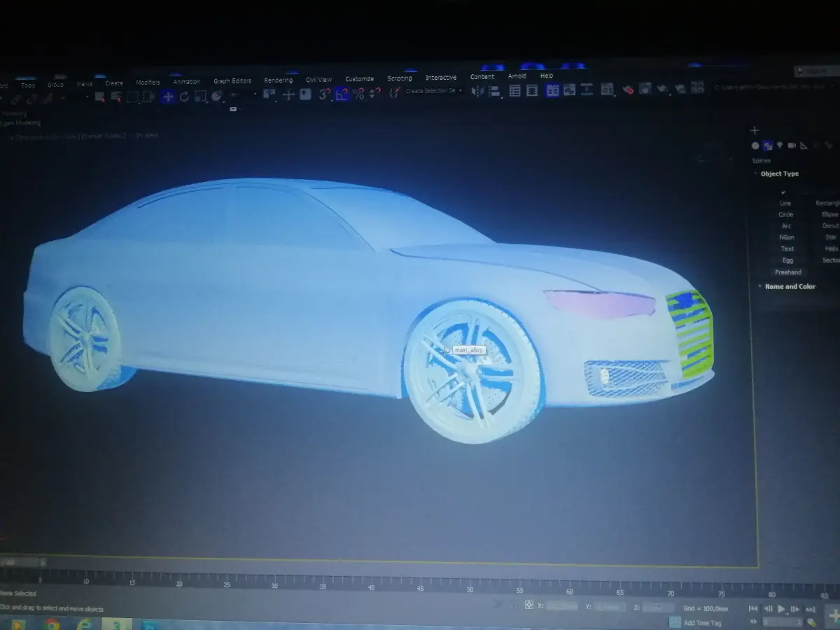Open the Help menu

(547, 75)
